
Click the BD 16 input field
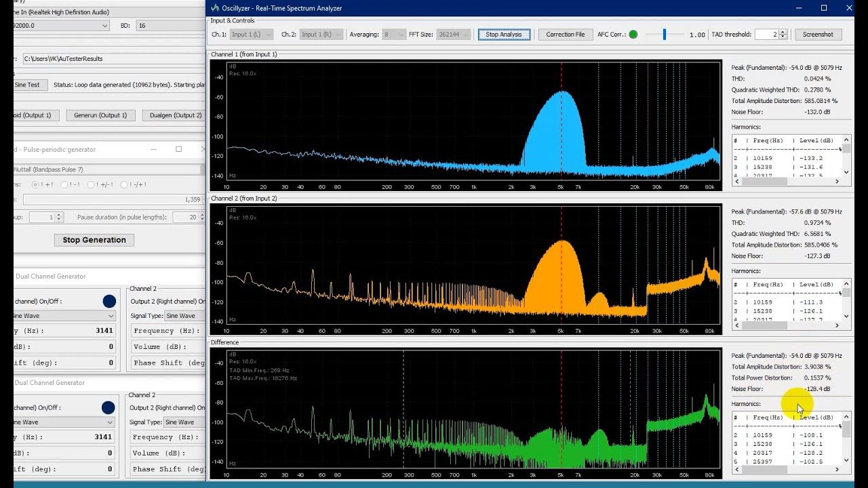(x=170, y=25)
